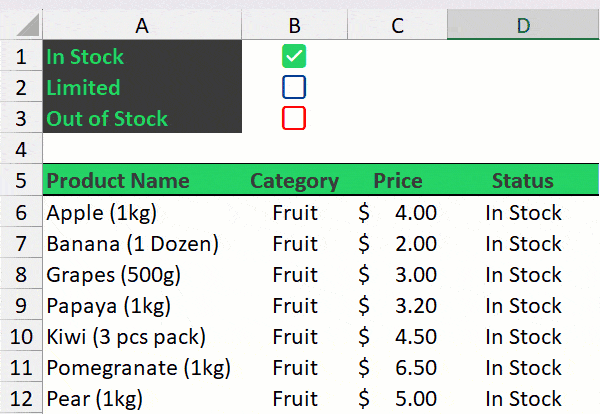The height and width of the screenshot is (414, 600).
Task: Select column B header
Action: 294,25
